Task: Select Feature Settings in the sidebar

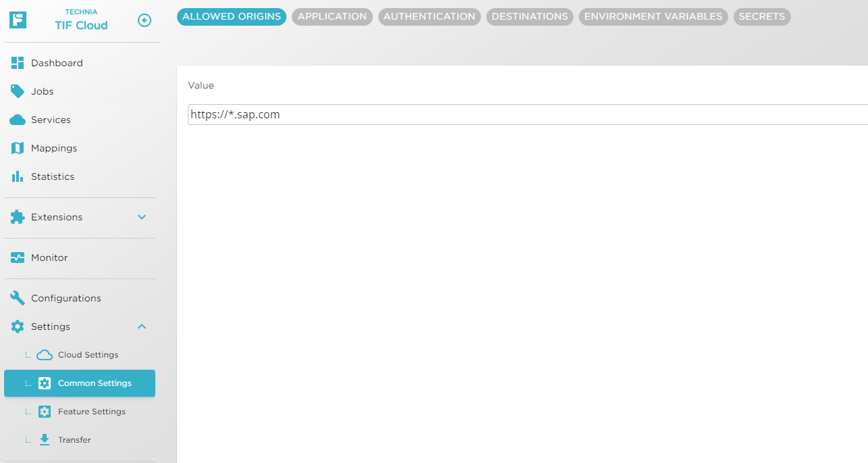Action: (91, 412)
